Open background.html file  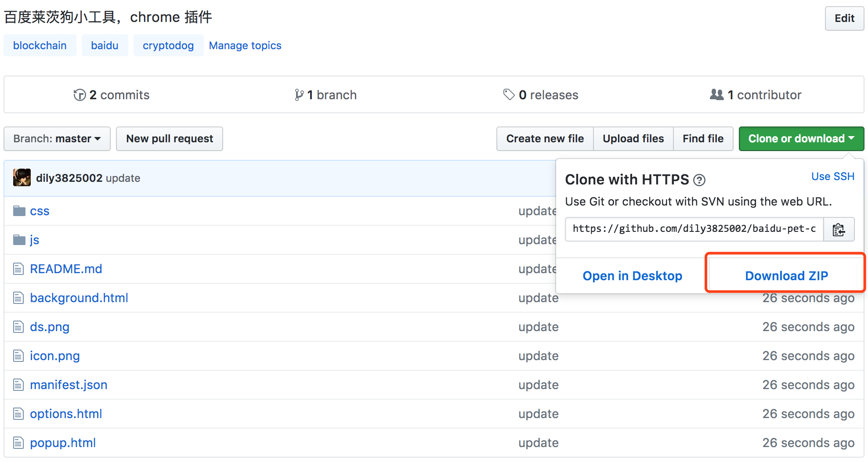[x=79, y=298]
